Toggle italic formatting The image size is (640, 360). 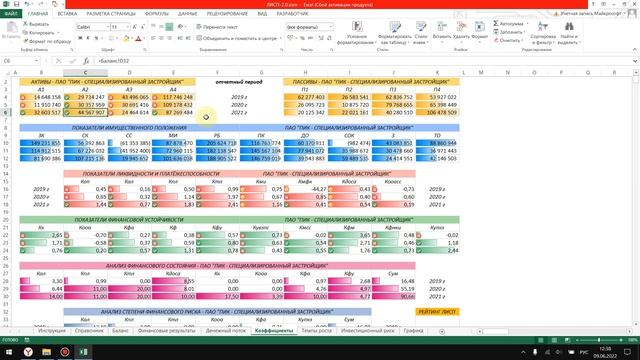click(88, 38)
